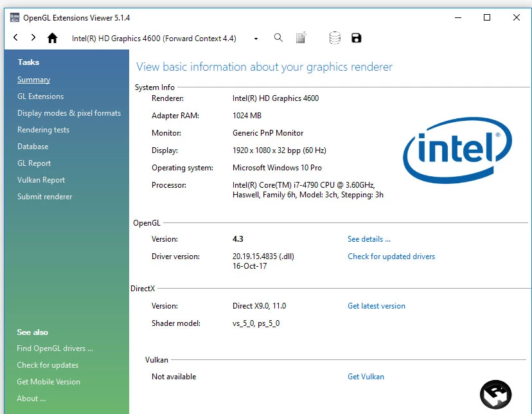Screen dimensions: 532x414
Task: Open the Vulkan Report
Action: click(x=40, y=180)
